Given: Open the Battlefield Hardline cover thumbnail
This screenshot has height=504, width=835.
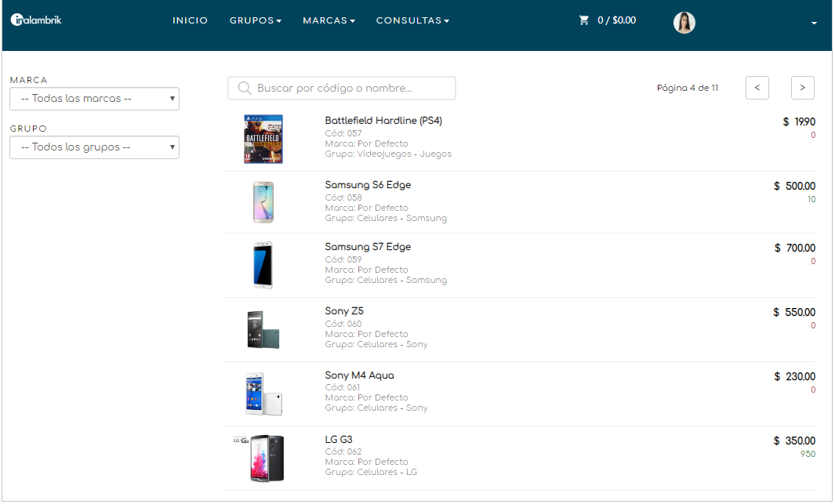Looking at the screenshot, I should pyautogui.click(x=263, y=139).
